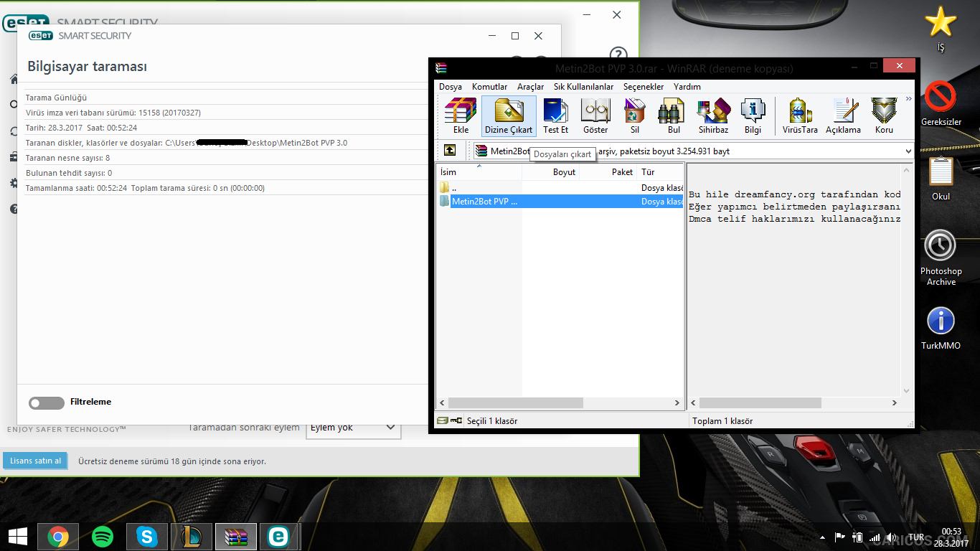Click the Lisans satın al button
This screenshot has height=551, width=980.
[36, 461]
